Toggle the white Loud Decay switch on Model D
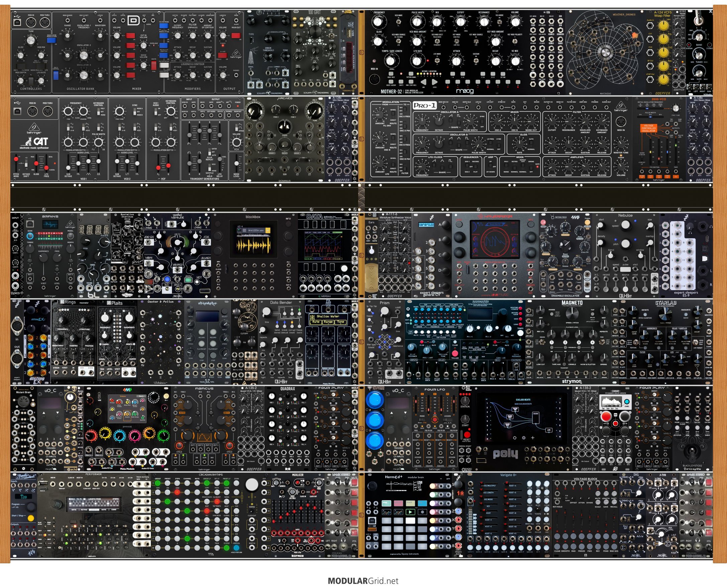 click(x=164, y=75)
